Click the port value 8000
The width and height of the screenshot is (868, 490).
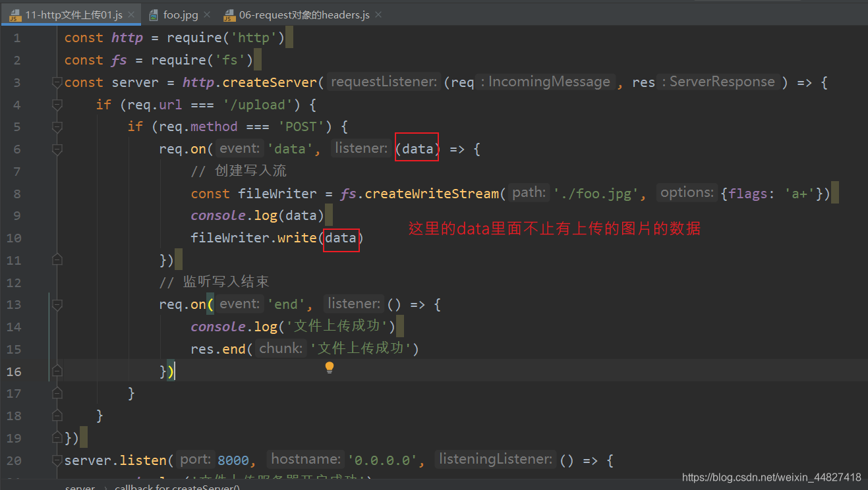(233, 460)
